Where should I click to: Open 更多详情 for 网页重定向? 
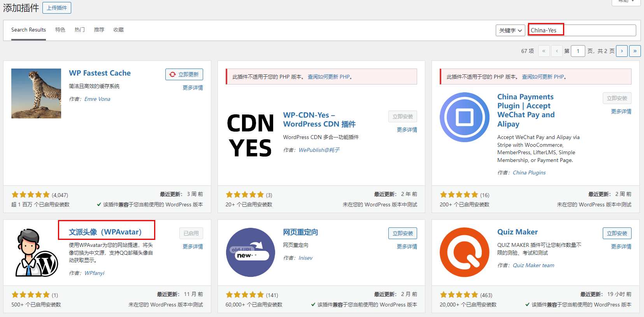[x=407, y=247]
